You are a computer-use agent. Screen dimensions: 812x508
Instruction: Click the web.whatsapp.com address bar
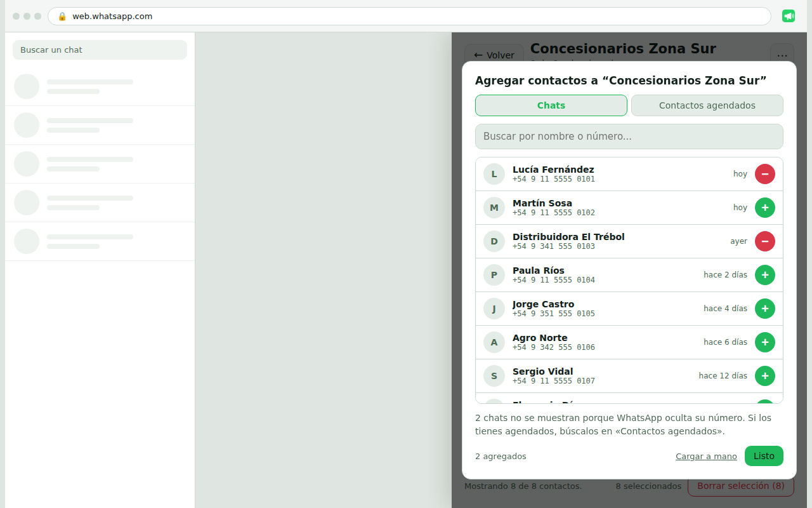409,17
